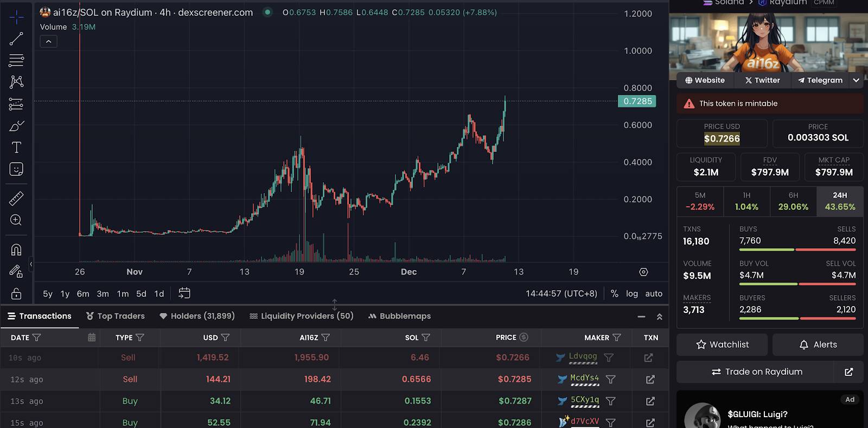This screenshot has width=868, height=428.
Task: Filter transactions by DATE column
Action: pos(36,337)
